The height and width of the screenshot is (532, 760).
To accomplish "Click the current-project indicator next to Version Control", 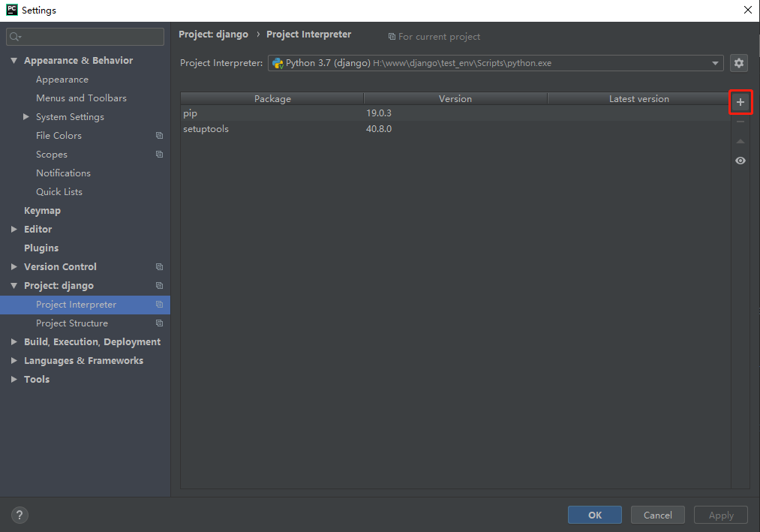I will [159, 266].
